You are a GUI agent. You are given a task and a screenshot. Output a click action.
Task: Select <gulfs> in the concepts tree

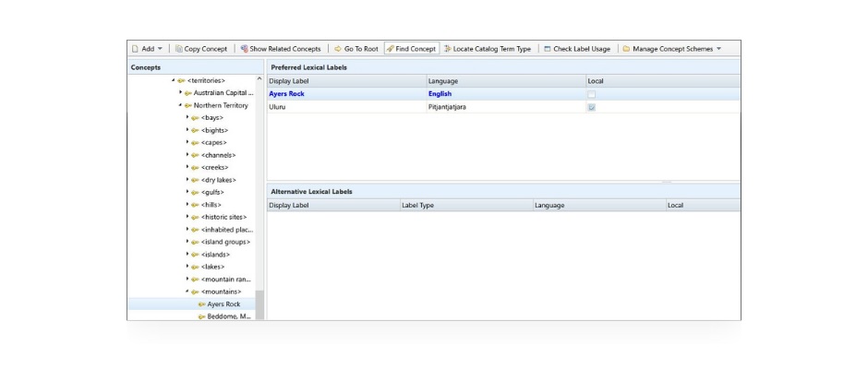click(x=212, y=193)
